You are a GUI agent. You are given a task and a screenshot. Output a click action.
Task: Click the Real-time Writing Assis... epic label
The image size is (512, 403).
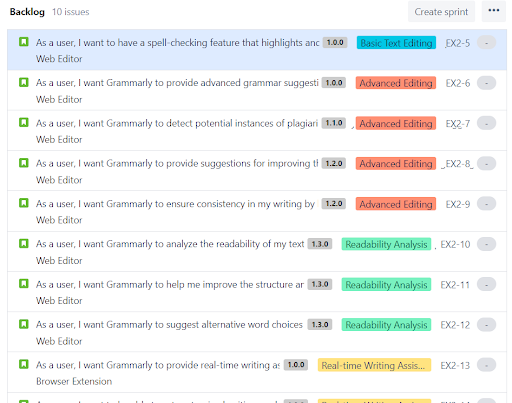pyautogui.click(x=374, y=365)
